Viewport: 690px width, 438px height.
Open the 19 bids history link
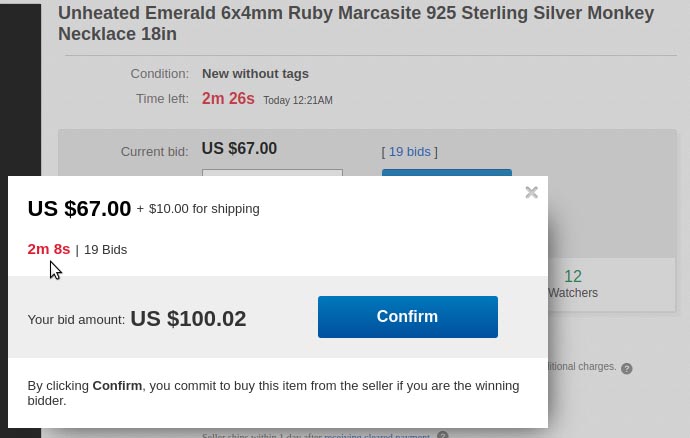pyautogui.click(x=410, y=151)
